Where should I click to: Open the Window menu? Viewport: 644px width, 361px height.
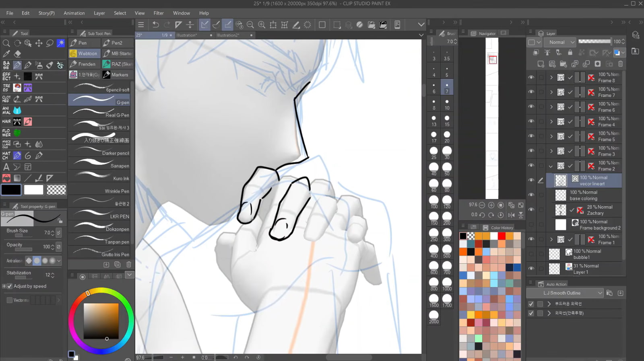pos(182,13)
